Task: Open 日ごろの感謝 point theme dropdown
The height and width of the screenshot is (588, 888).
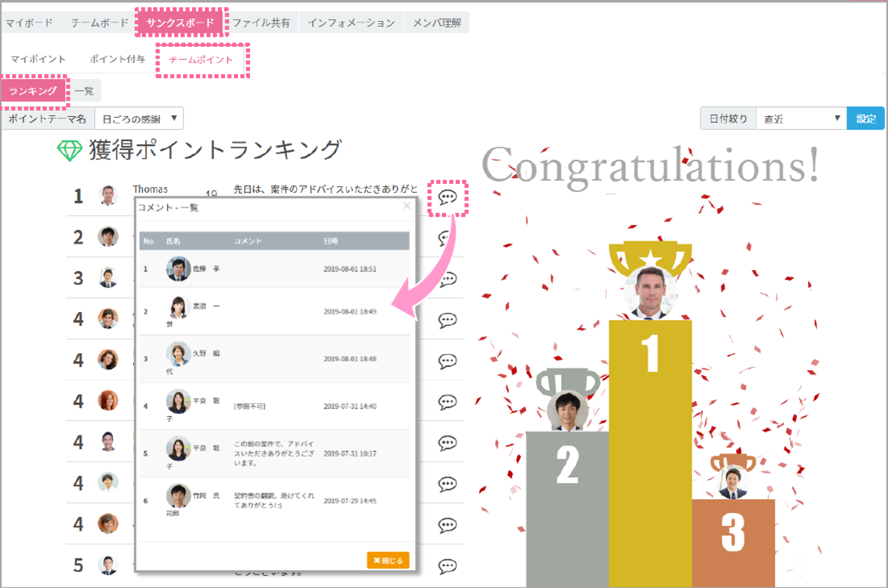Action: 139,119
